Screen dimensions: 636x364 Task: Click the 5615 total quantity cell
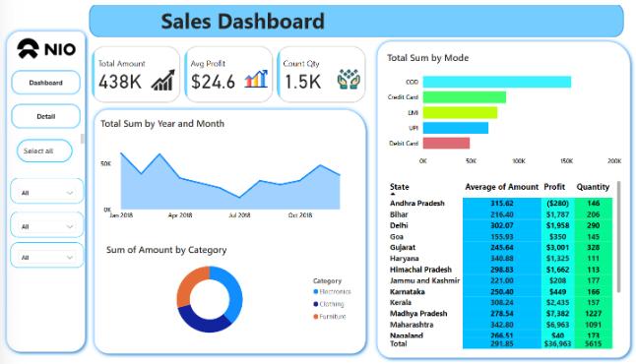(593, 343)
